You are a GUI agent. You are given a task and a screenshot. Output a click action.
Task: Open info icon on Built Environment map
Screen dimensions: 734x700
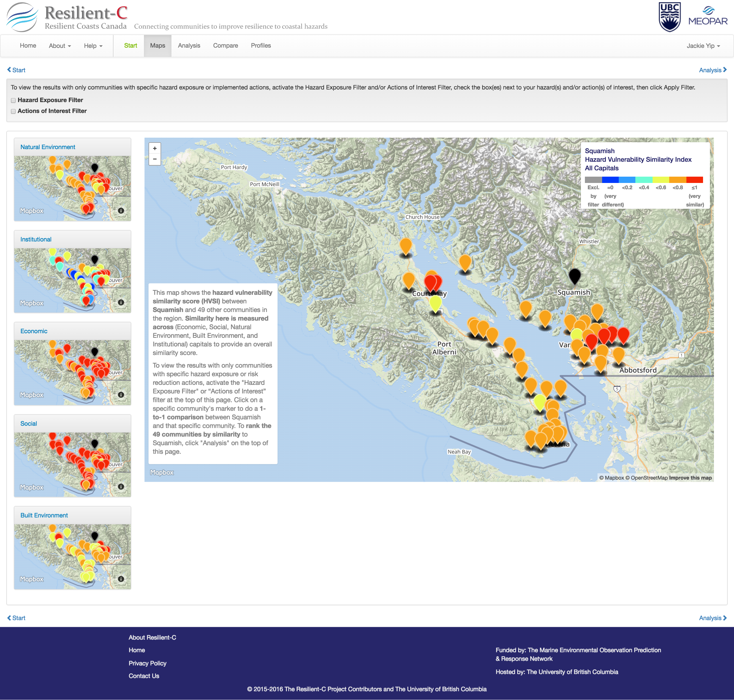121,579
